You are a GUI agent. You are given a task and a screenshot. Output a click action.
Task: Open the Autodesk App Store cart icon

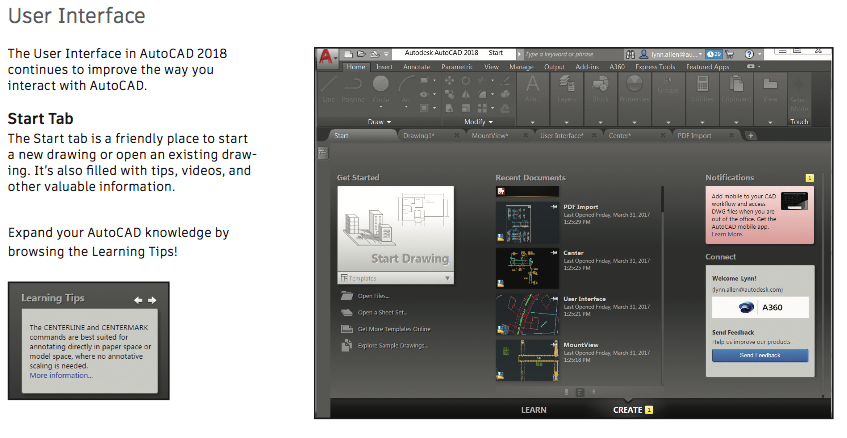coord(729,54)
